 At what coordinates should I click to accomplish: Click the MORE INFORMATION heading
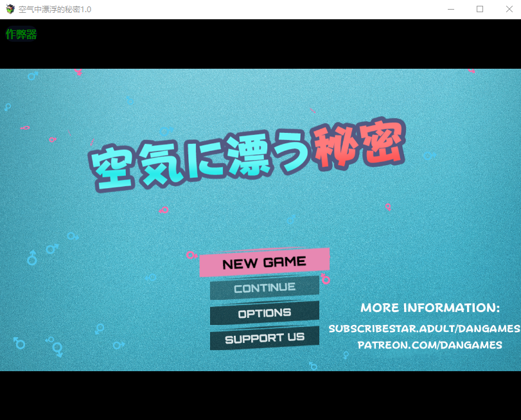[x=430, y=308]
